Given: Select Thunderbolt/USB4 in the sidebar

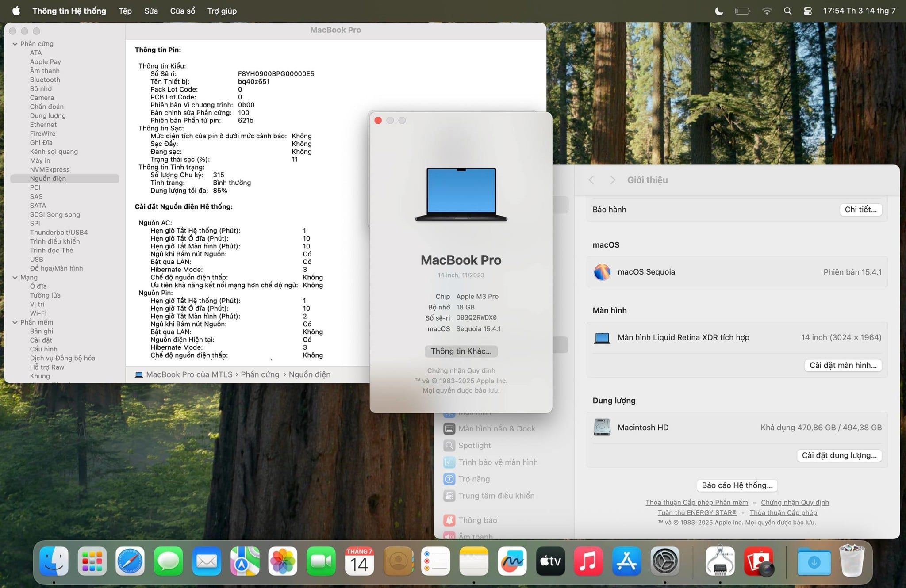Looking at the screenshot, I should click(59, 233).
